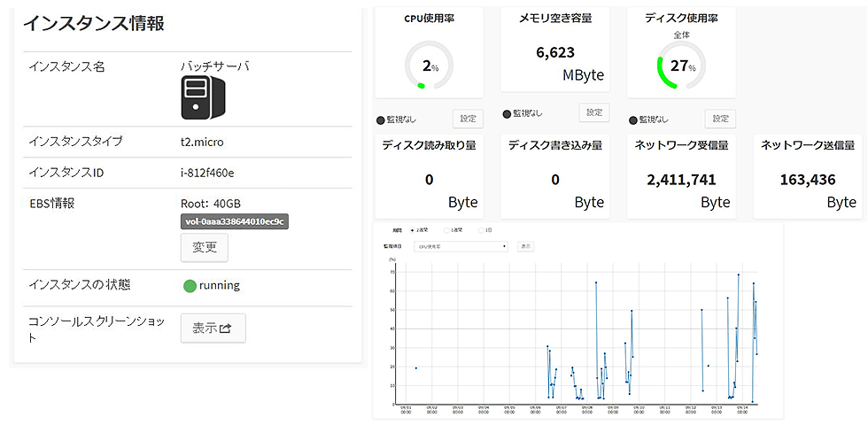Image resolution: width=868 pixels, height=425 pixels.
Task: Click the highest peak on the CPU usage graph
Action: (x=739, y=274)
